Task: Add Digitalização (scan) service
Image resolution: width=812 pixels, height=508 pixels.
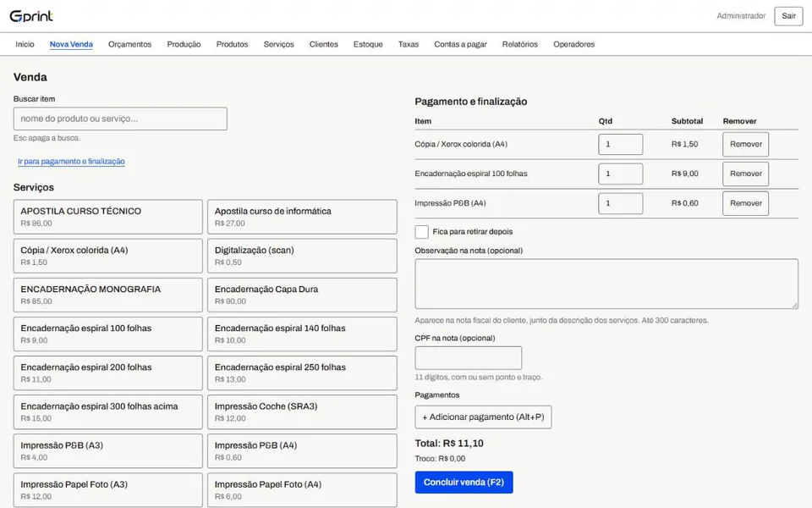Action: [x=302, y=256]
